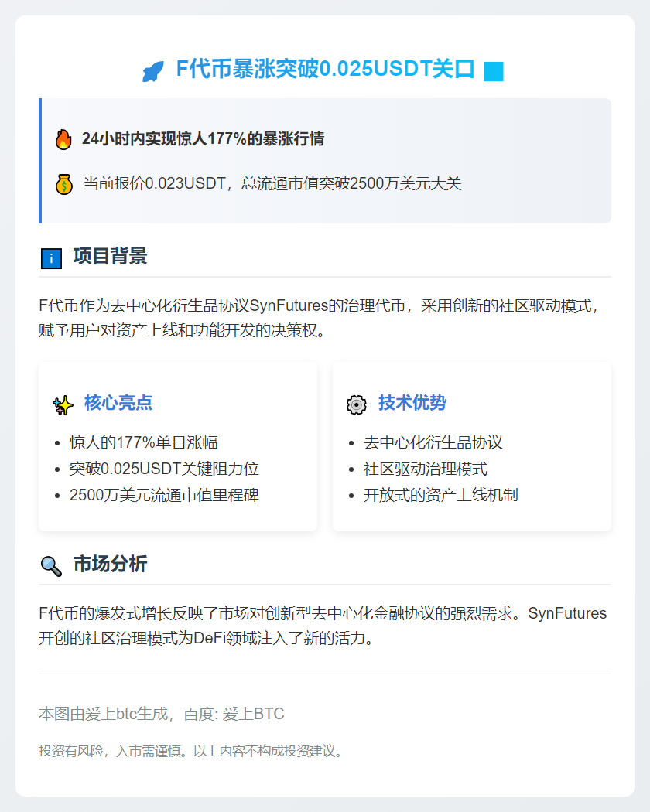Click the 核心亮点 heading
The width and height of the screenshot is (650, 812).
[x=118, y=403]
